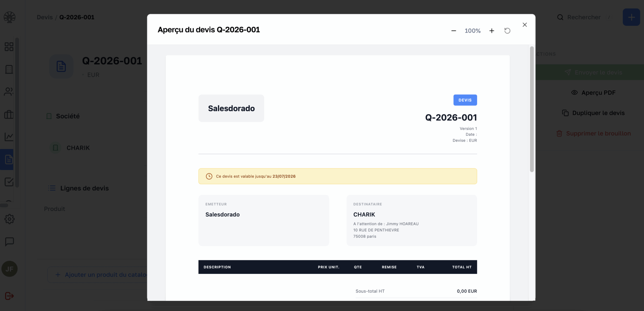The height and width of the screenshot is (311, 644).
Task: Click the Aperçu du devis dialog title
Action: point(209,30)
